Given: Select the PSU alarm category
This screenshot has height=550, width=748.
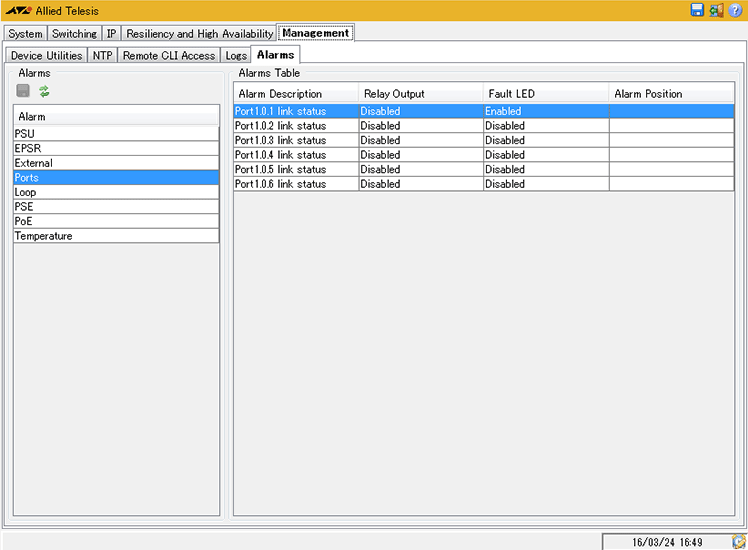Looking at the screenshot, I should (116, 133).
